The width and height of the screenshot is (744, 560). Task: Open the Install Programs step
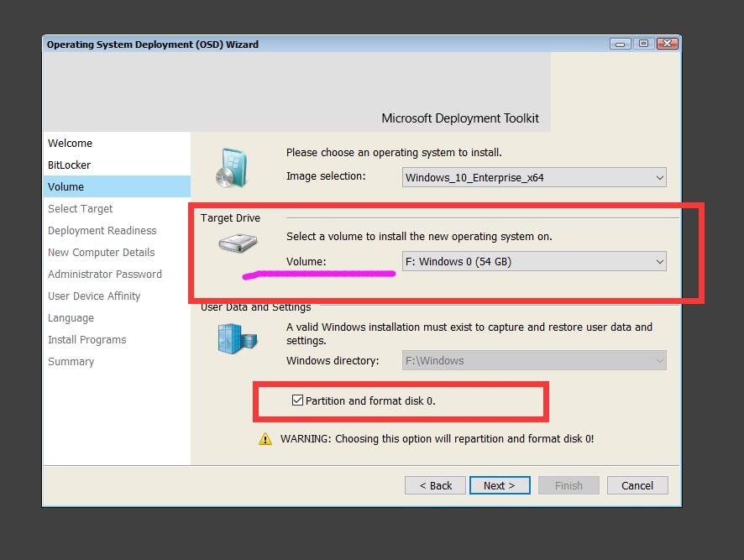pos(117,339)
